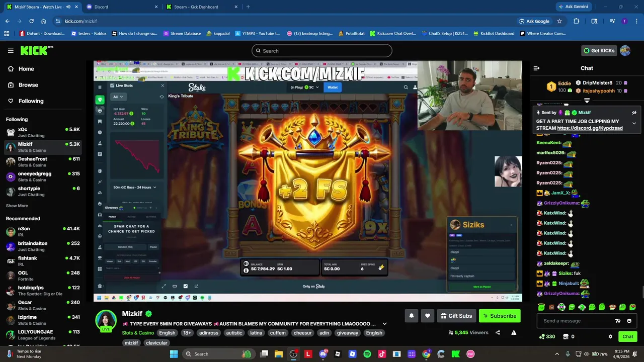Click the Ask Google button in address bar

click(534, 21)
